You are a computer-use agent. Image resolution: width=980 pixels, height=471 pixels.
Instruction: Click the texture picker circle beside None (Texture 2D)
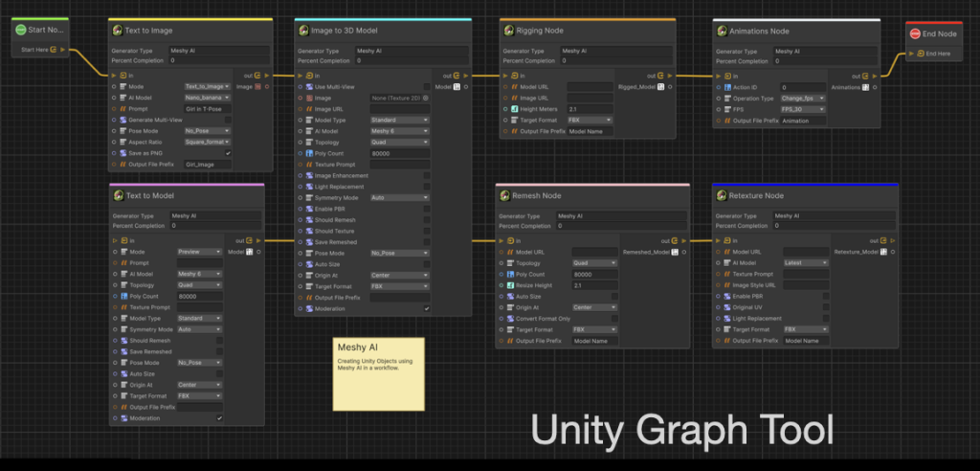(x=427, y=98)
